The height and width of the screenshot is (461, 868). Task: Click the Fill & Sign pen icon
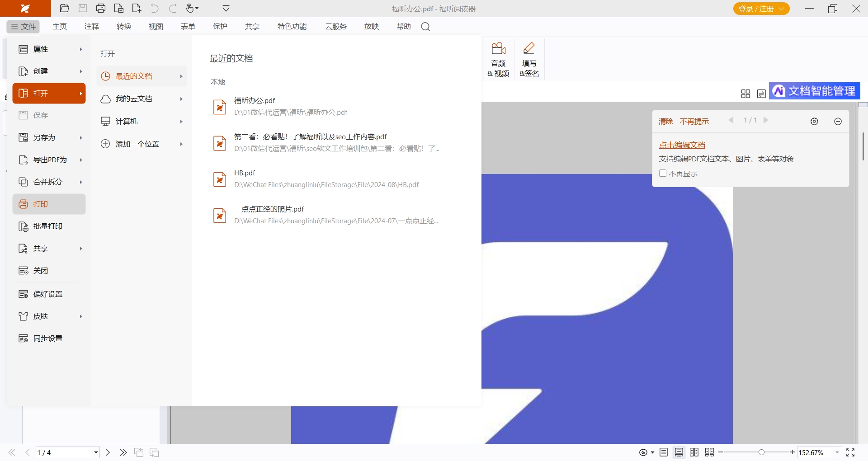(x=529, y=60)
